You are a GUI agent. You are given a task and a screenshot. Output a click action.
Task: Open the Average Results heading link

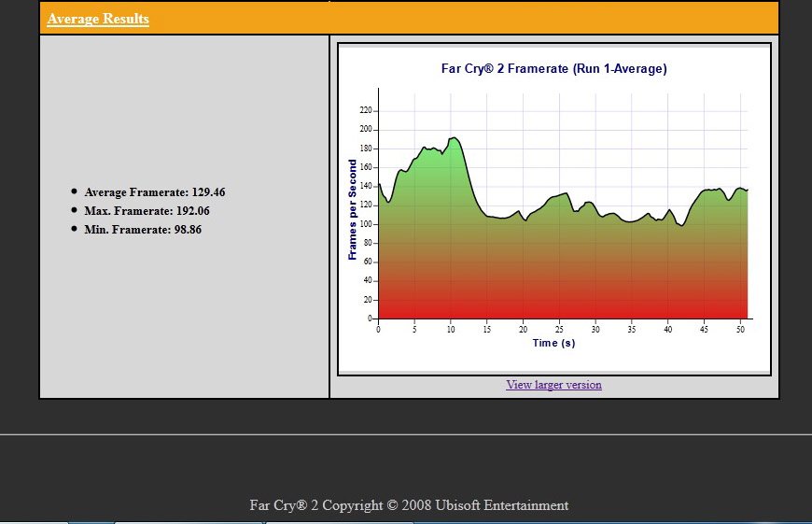[98, 19]
